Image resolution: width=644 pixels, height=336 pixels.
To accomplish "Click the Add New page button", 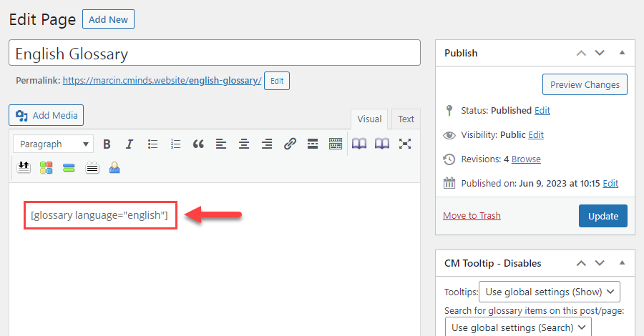I will [x=109, y=19].
